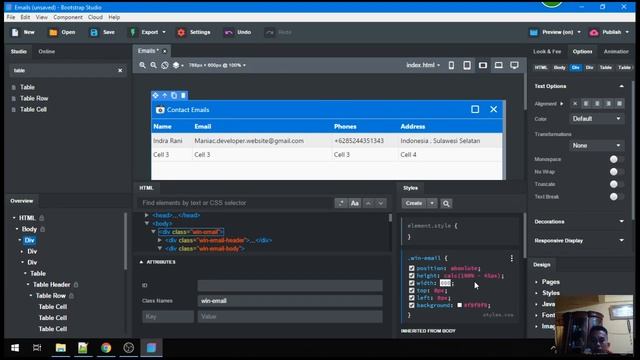This screenshot has width=640, height=360.
Task: Uncheck the background property checkbox
Action: point(411,305)
